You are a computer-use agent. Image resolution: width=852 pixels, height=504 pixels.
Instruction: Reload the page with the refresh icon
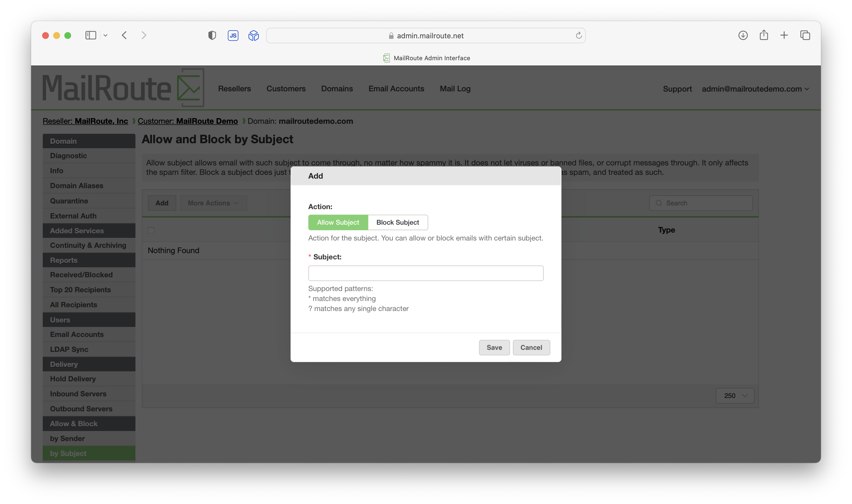coord(578,35)
